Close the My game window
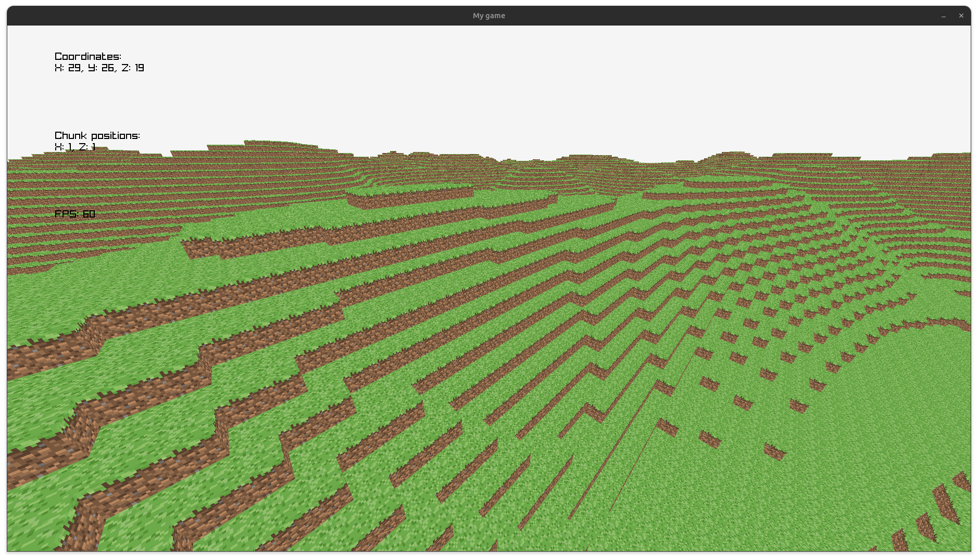This screenshot has height=560, width=978. click(961, 16)
